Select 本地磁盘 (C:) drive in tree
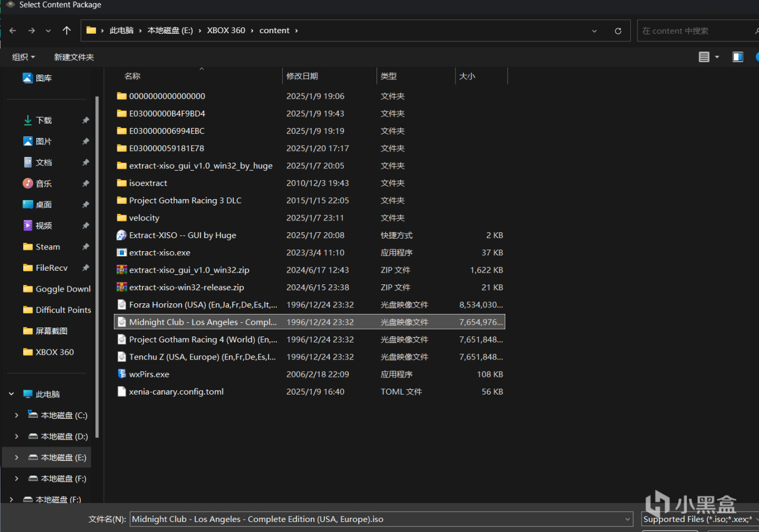759x532 pixels. point(58,415)
